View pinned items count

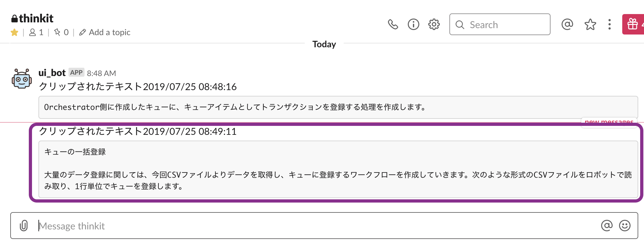(61, 32)
